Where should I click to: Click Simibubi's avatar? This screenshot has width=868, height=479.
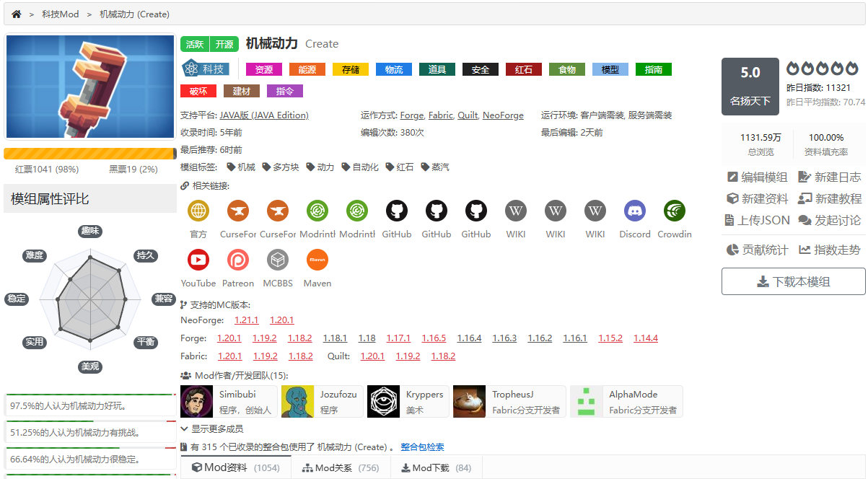(196, 402)
